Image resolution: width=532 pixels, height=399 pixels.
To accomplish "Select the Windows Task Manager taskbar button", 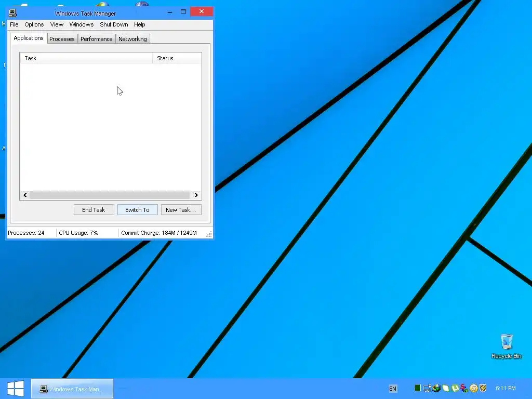I will tap(72, 389).
